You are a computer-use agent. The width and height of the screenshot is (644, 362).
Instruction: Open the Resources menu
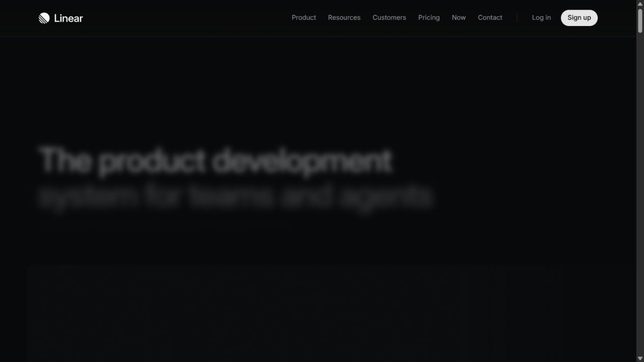pos(344,17)
